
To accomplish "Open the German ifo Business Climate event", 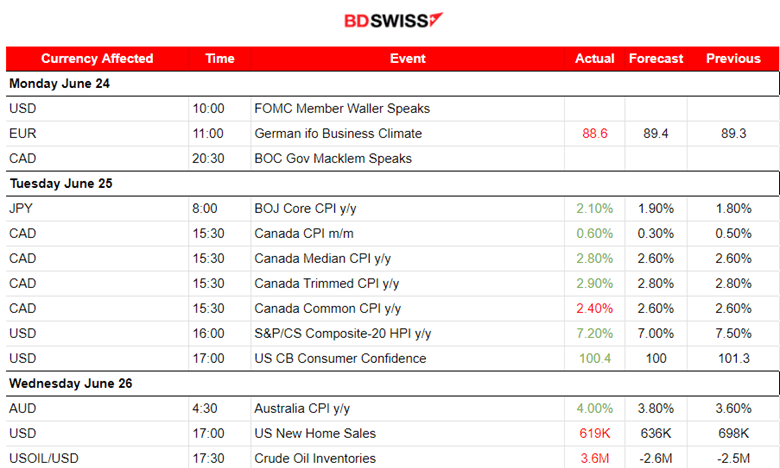I will pyautogui.click(x=338, y=133).
